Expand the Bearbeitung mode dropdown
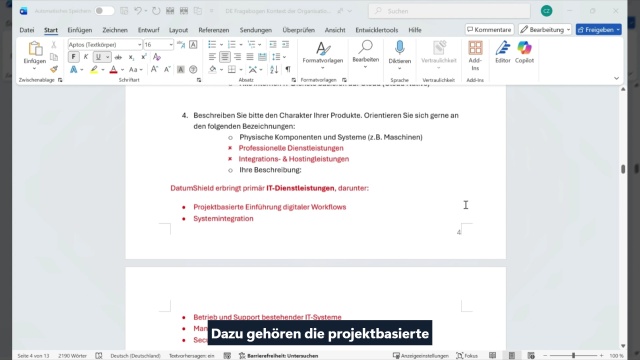Image resolution: width=640 pixels, height=360 pixels. [568, 30]
